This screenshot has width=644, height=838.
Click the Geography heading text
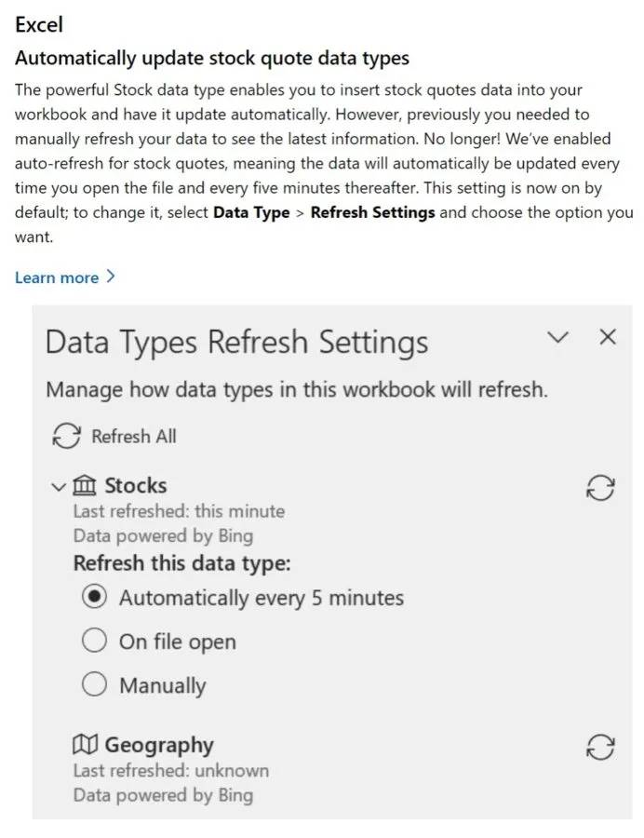coord(161,744)
